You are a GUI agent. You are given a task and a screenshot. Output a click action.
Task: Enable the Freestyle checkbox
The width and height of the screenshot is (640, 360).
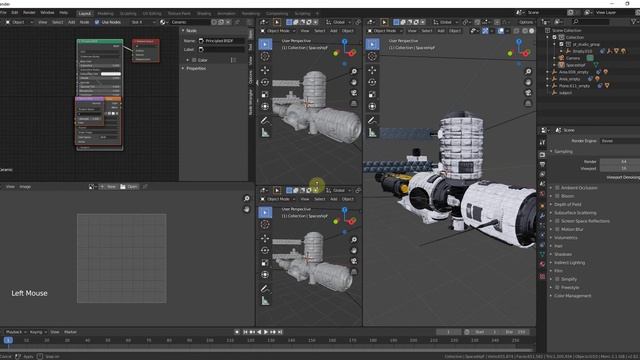pos(557,287)
